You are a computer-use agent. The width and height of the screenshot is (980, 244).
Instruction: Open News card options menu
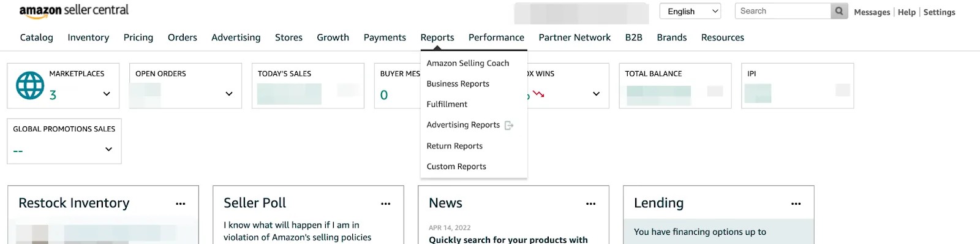tap(591, 204)
